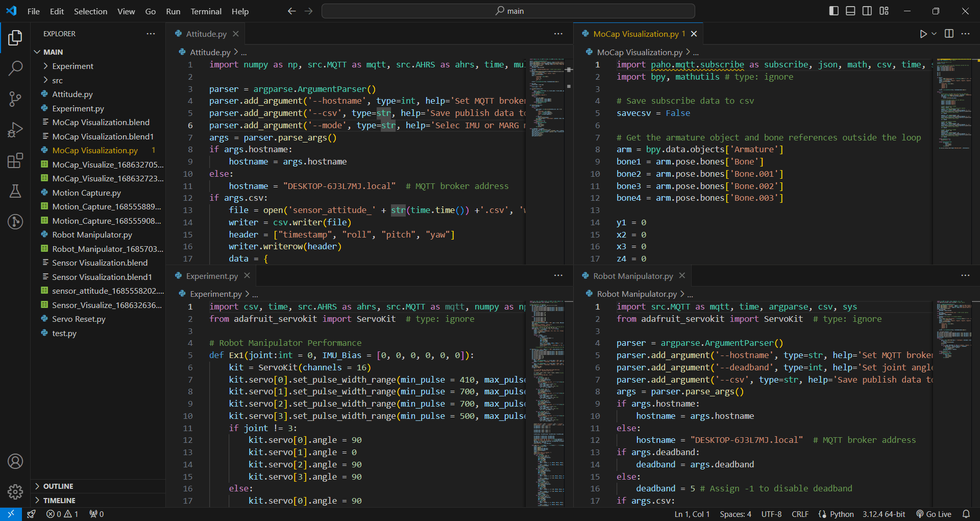Click the CRLF line ending indicator
The width and height of the screenshot is (980, 521).
[799, 514]
